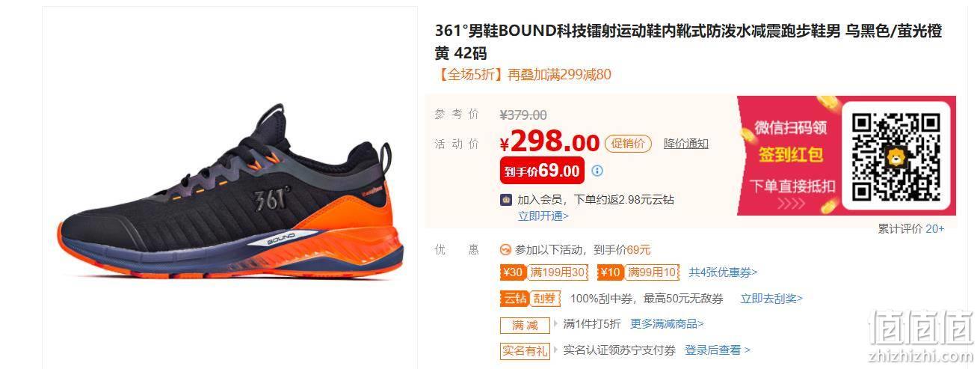Click the 促销价 promotion badge
Viewport: 980px width, 369px height.
click(628, 144)
